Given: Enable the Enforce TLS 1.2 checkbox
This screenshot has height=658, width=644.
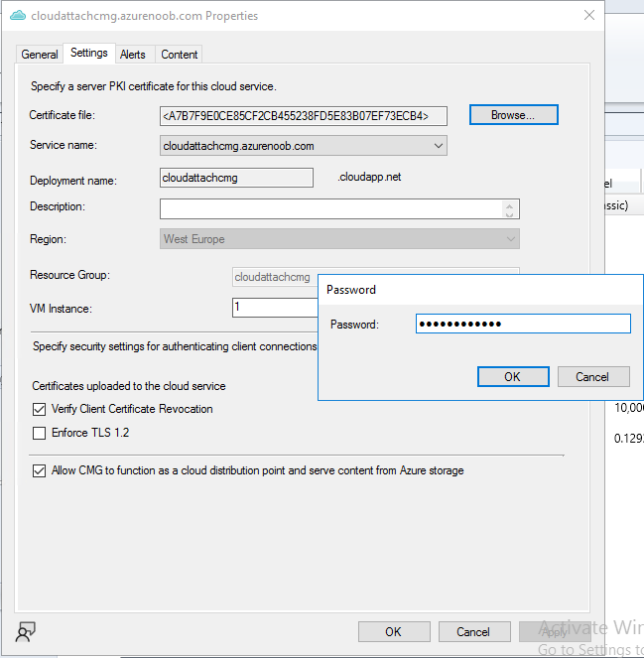Looking at the screenshot, I should pyautogui.click(x=39, y=433).
